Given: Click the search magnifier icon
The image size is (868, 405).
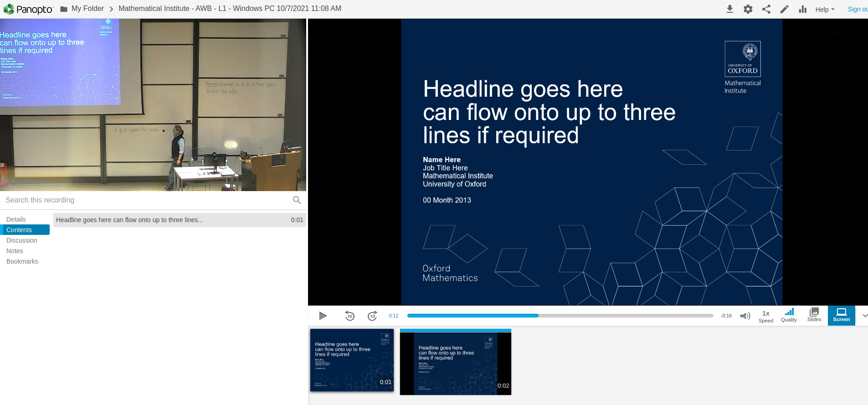Looking at the screenshot, I should point(297,200).
